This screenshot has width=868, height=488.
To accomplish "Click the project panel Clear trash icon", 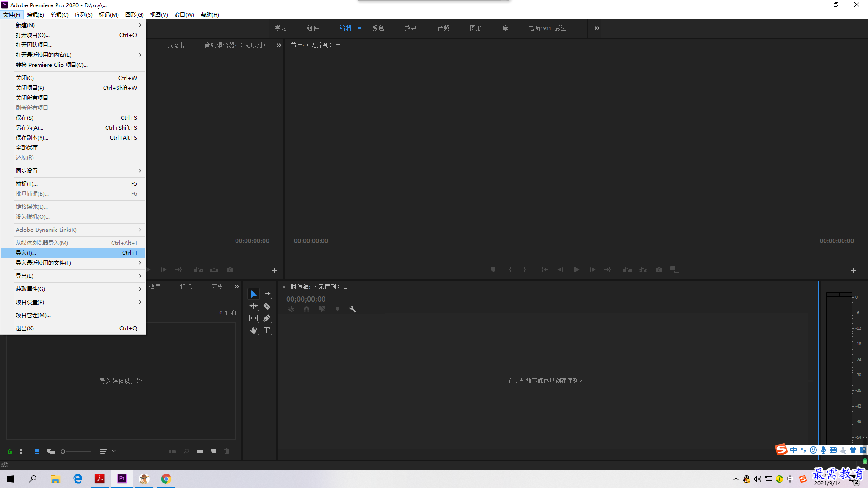I will coord(227,451).
